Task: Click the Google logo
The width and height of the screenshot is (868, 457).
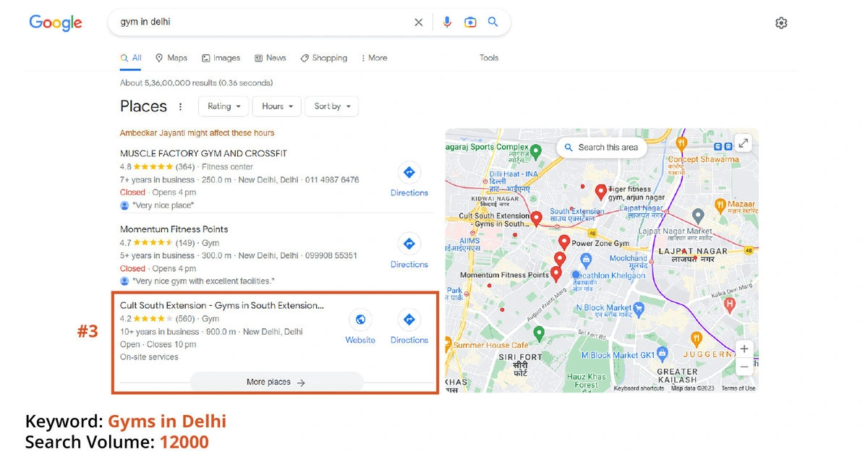Action: coord(56,22)
